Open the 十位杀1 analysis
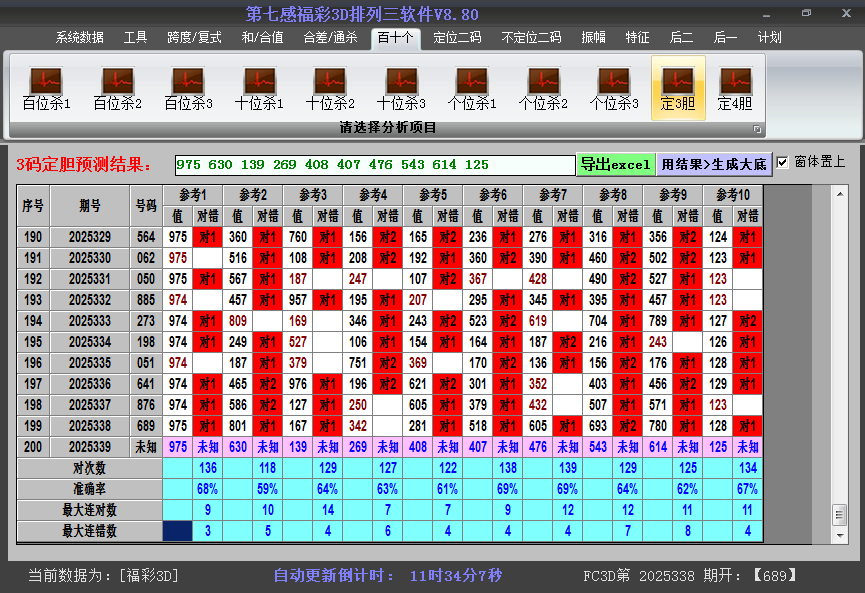 pos(259,88)
